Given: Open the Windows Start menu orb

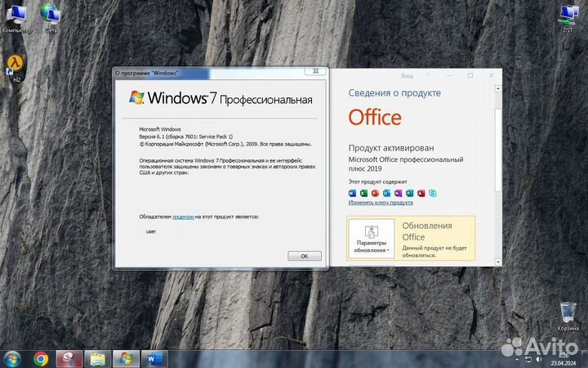Looking at the screenshot, I should click(x=12, y=359).
